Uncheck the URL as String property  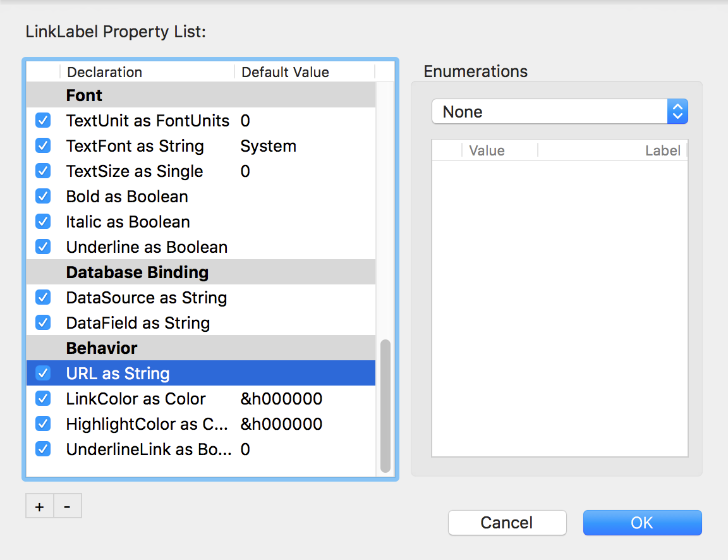click(42, 373)
